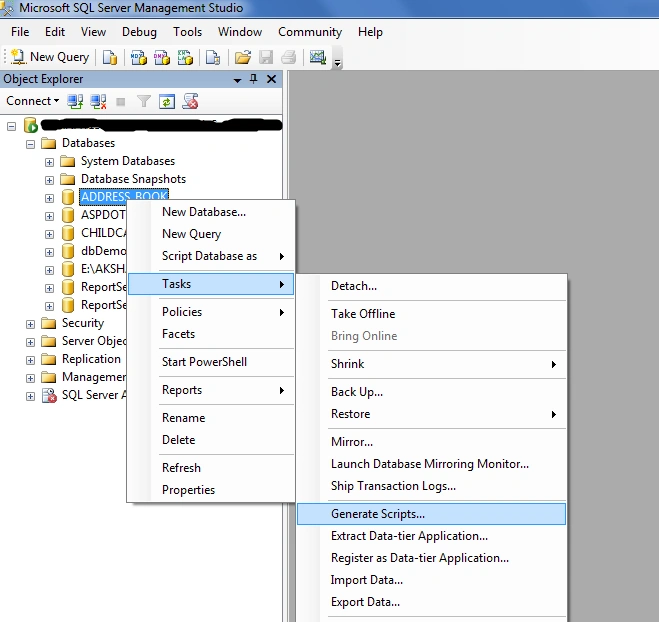Click the SQL Server Compact Query icon
The height and width of the screenshot is (622, 659).
(213, 57)
